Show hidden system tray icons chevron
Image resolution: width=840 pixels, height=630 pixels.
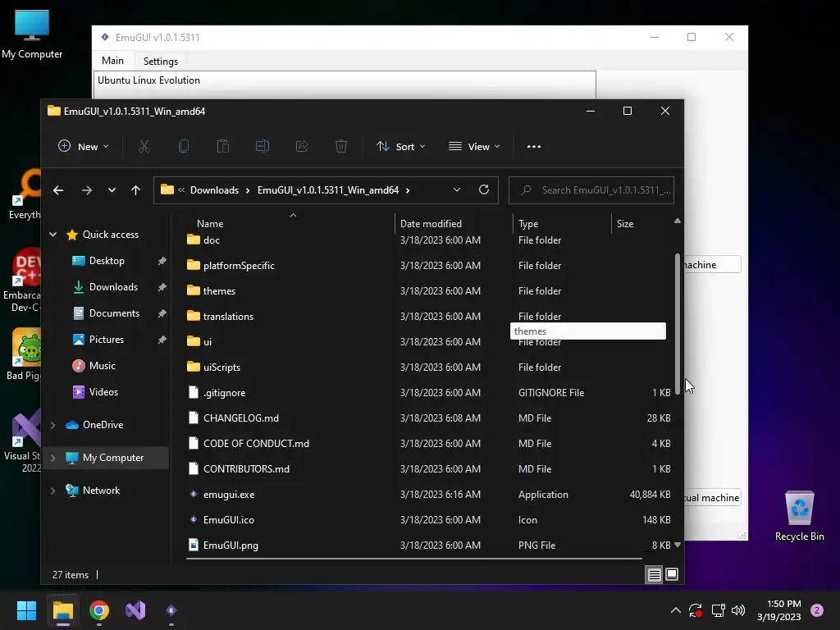(676, 610)
